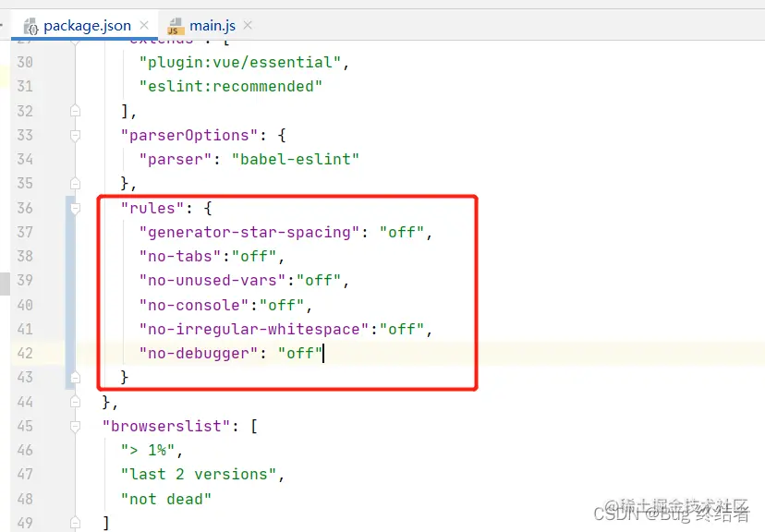765x532 pixels.
Task: Place cursor on "plugin:vue/essential" string
Action: pyautogui.click(x=240, y=63)
